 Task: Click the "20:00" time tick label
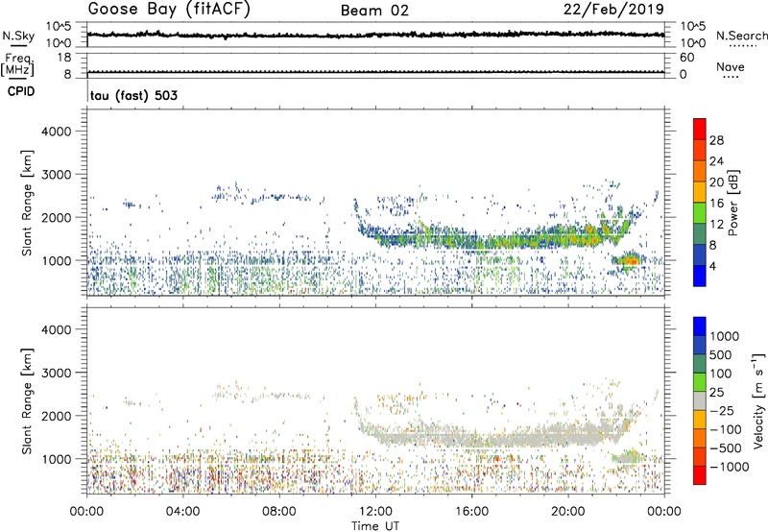[568, 512]
